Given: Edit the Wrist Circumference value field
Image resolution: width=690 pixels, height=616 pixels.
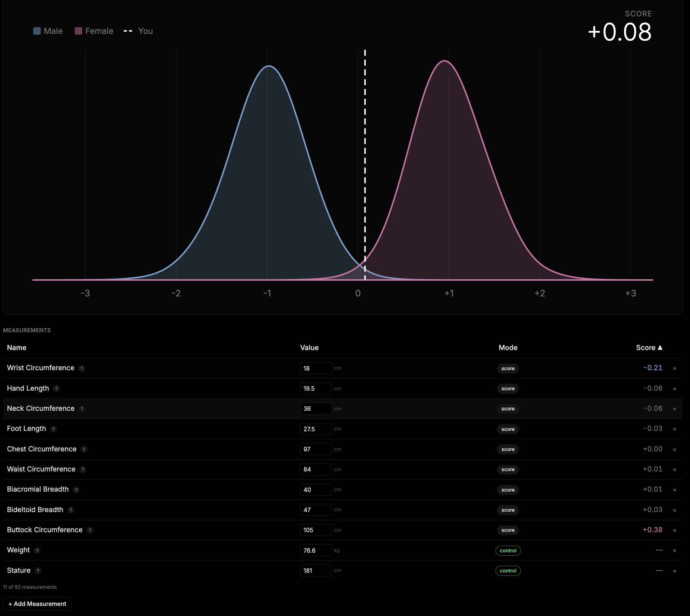Looking at the screenshot, I should click(x=316, y=368).
